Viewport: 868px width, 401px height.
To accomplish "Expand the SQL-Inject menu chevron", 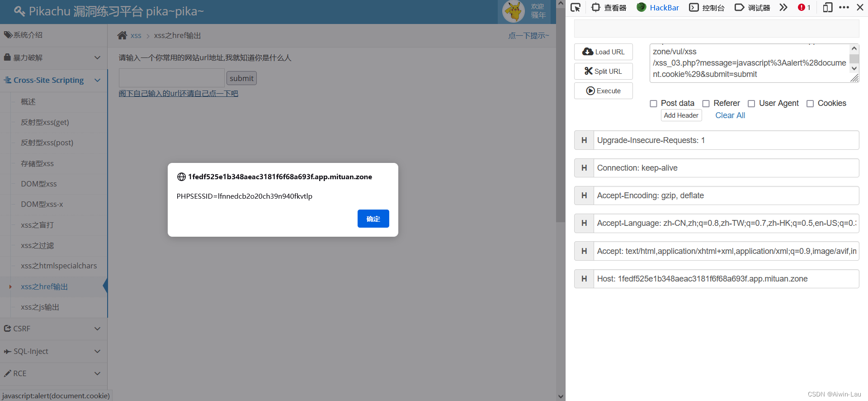I will click(x=97, y=351).
